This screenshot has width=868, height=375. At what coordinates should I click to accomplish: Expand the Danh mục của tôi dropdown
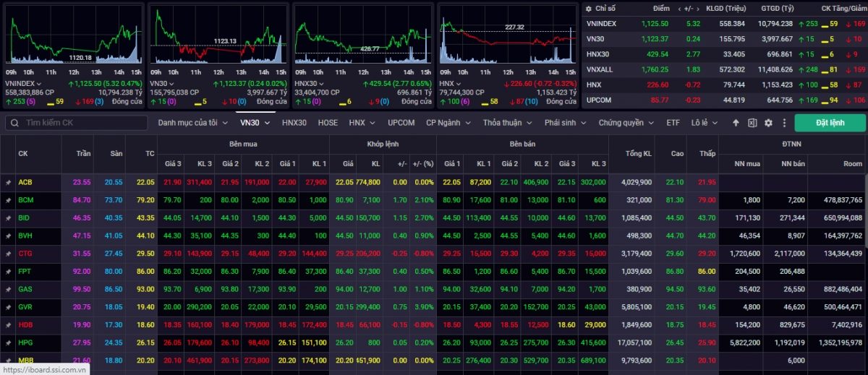[192, 123]
